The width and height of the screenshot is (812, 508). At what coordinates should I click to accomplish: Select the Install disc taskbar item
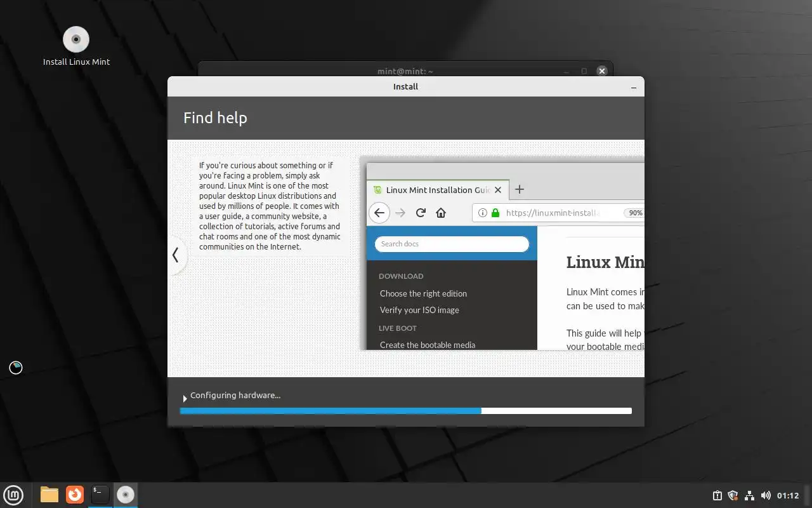point(126,495)
